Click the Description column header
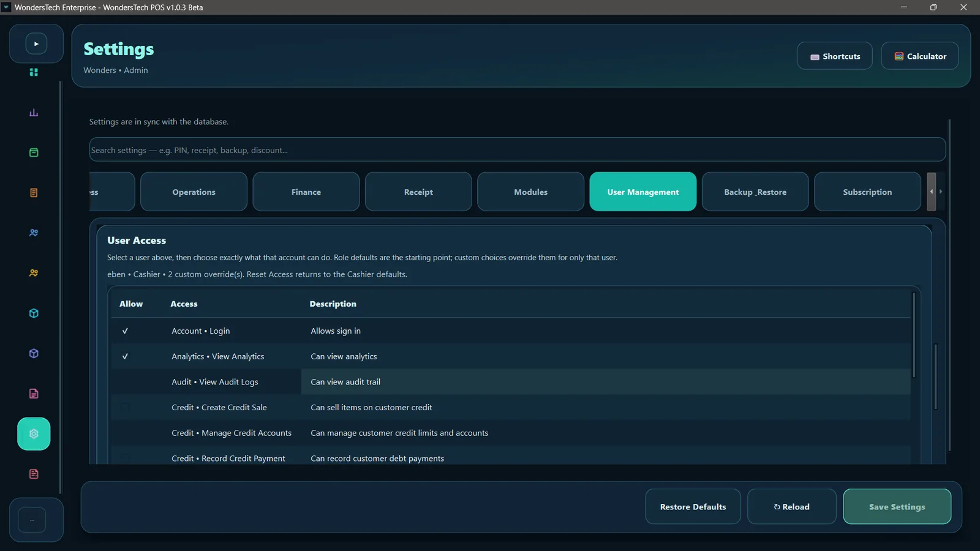The image size is (980, 551). click(333, 304)
